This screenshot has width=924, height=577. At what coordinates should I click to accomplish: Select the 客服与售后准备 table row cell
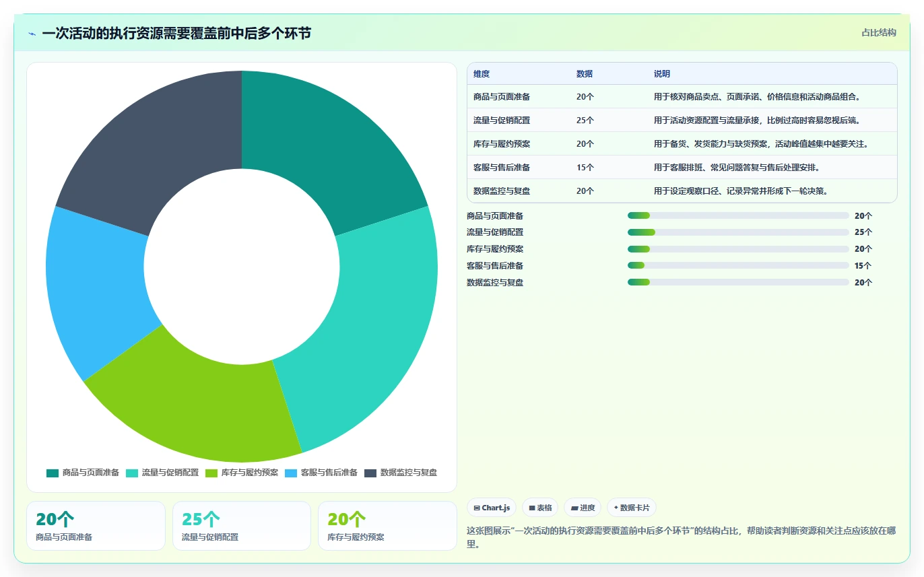(502, 168)
